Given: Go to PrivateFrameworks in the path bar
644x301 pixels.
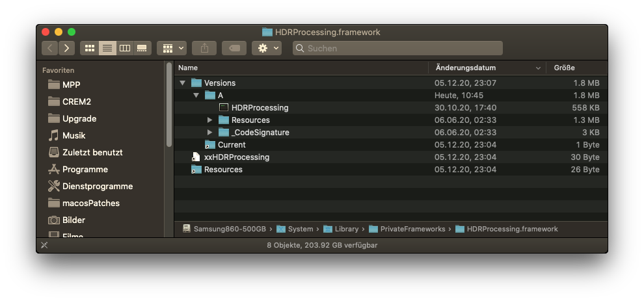Looking at the screenshot, I should 412,229.
